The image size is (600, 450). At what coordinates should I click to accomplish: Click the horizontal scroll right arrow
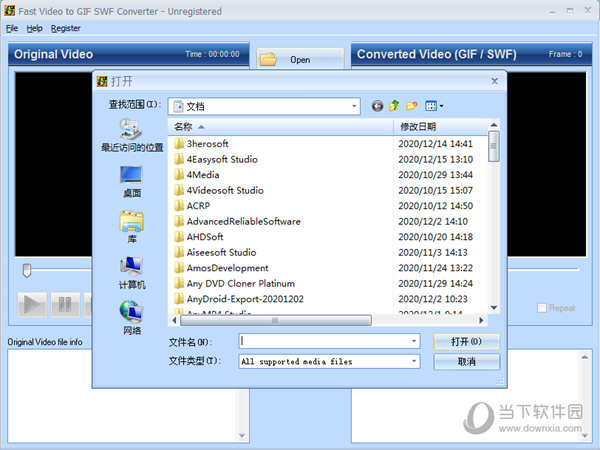coord(481,320)
